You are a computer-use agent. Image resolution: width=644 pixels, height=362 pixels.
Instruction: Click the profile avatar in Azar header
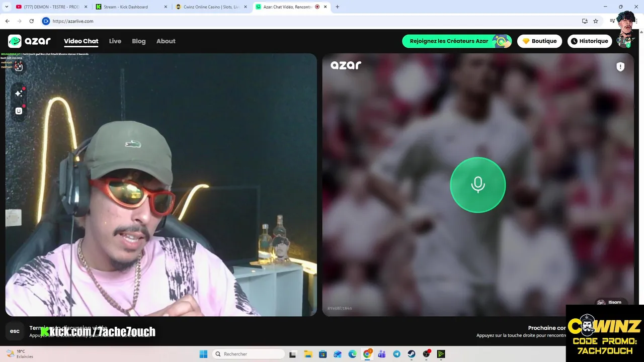pyautogui.click(x=625, y=41)
